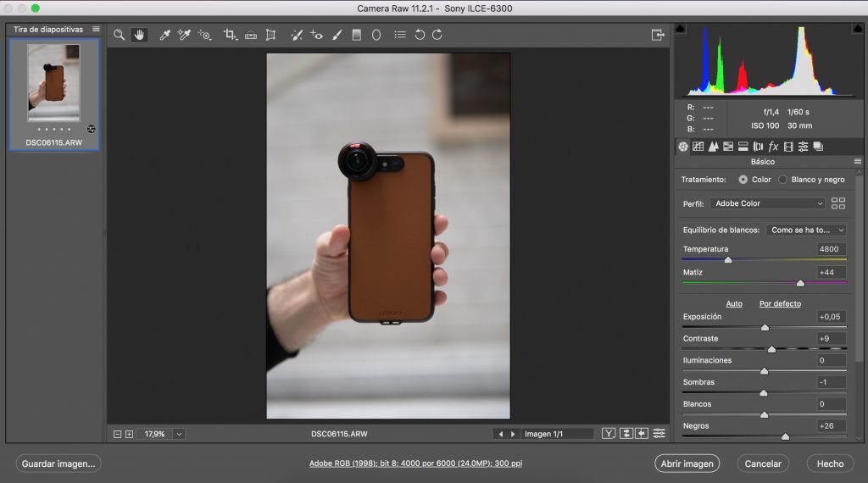Rotate image 90 degrees clockwise
This screenshot has height=483, width=868.
click(x=437, y=35)
